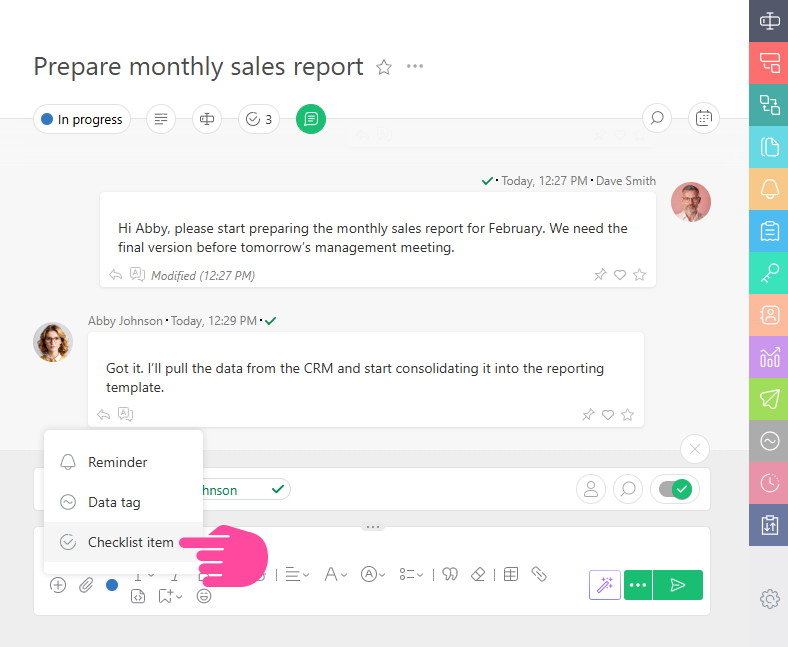Click the blue color dot in the editor toolbar
Screen dimensions: 788x647
[112, 585]
